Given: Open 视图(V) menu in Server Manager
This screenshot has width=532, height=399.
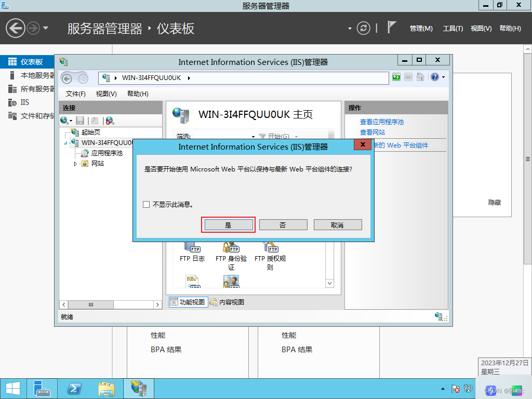Looking at the screenshot, I should [x=481, y=29].
